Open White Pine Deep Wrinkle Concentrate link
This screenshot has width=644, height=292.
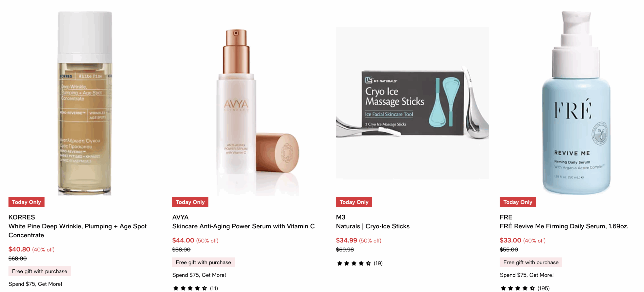pos(77,231)
